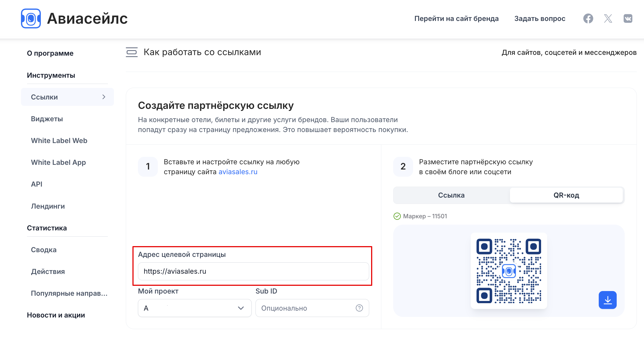Focus the Sub ID optional field

pos(312,308)
